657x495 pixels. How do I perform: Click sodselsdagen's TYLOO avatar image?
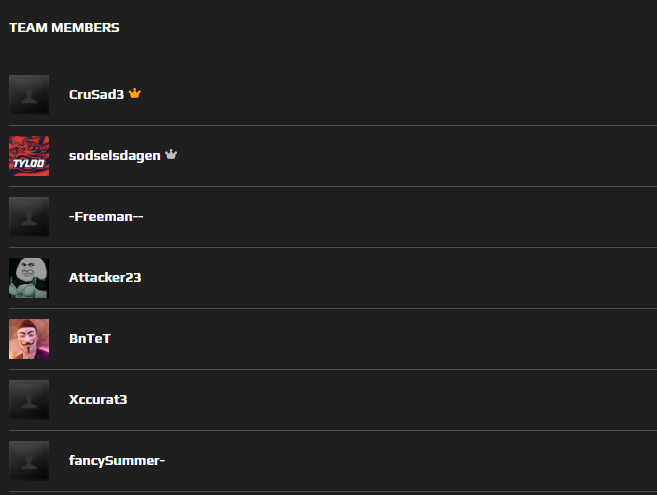point(29,156)
